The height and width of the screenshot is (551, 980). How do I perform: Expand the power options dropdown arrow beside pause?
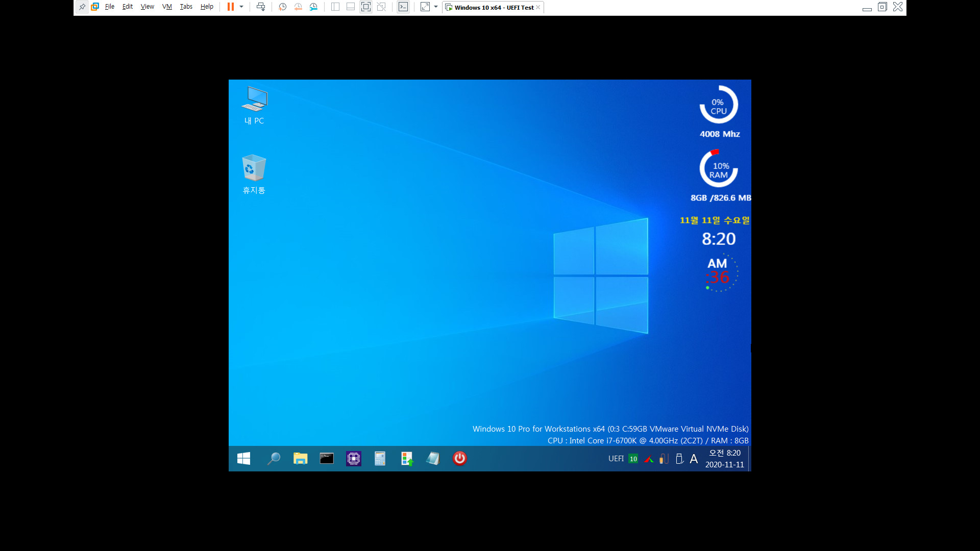click(x=241, y=7)
